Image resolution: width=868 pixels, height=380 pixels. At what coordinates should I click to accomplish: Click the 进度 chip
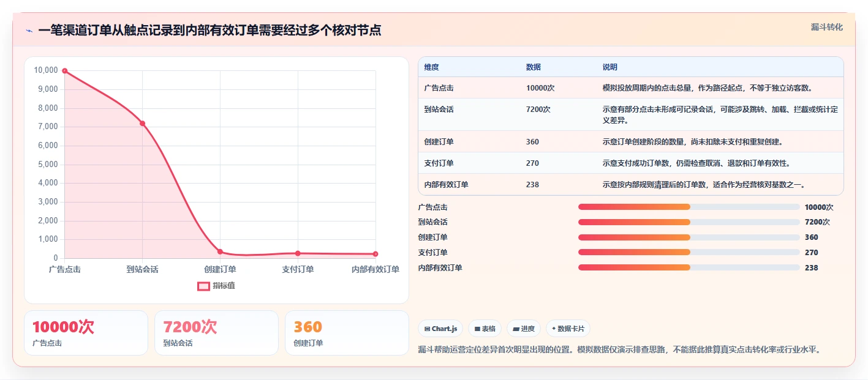[524, 329]
